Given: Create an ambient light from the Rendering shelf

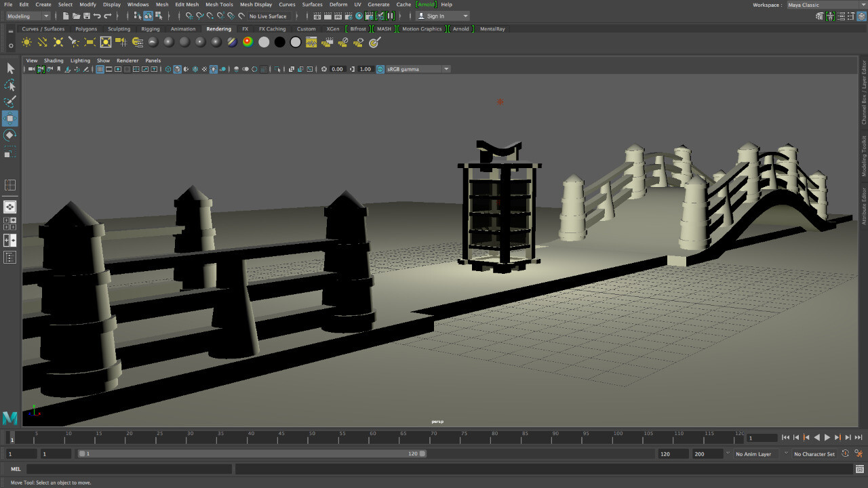Looking at the screenshot, I should [26, 42].
